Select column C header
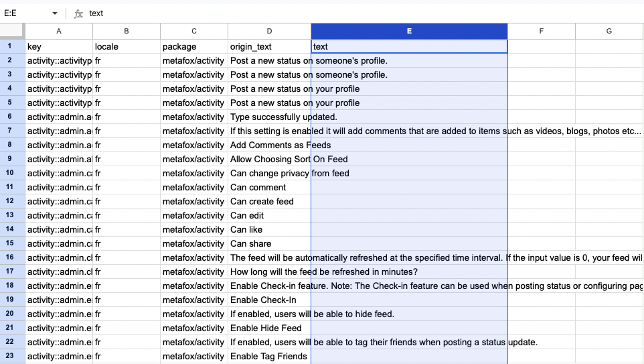Screen dimensions: 644x364 point(194,32)
